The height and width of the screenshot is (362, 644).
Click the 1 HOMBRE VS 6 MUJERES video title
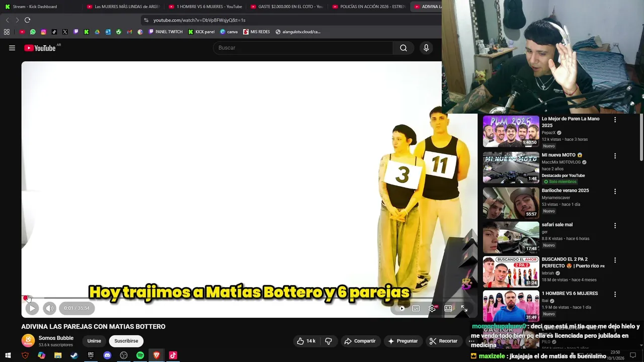(x=570, y=294)
